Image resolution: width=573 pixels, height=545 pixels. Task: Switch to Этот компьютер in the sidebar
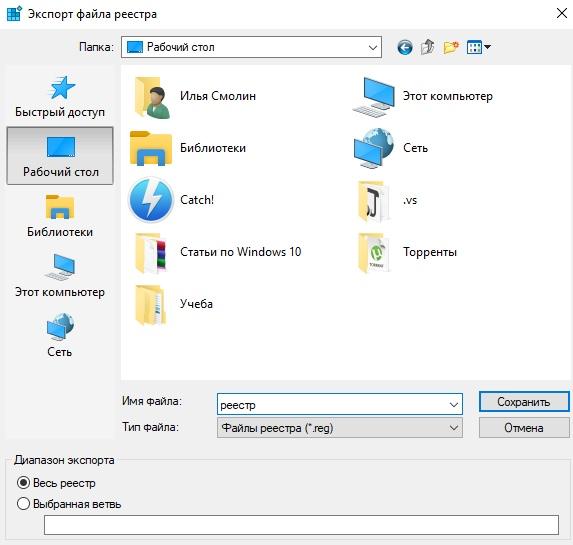pos(60,276)
